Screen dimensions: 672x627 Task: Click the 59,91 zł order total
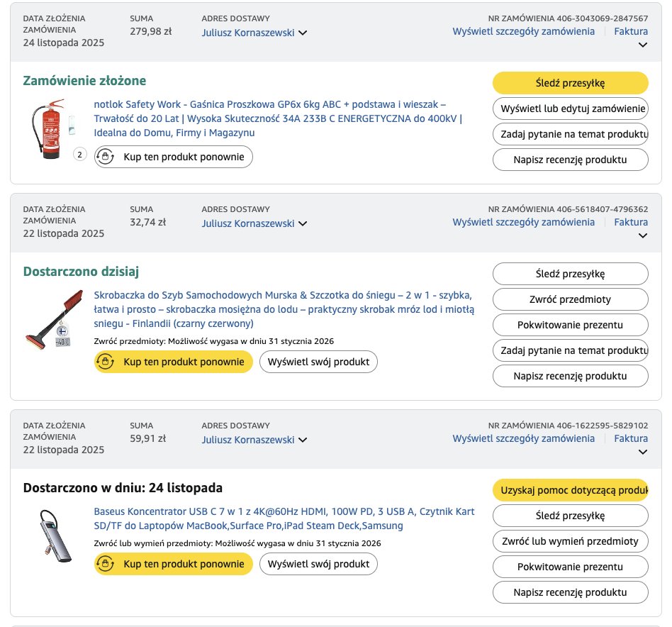pyautogui.click(x=147, y=438)
